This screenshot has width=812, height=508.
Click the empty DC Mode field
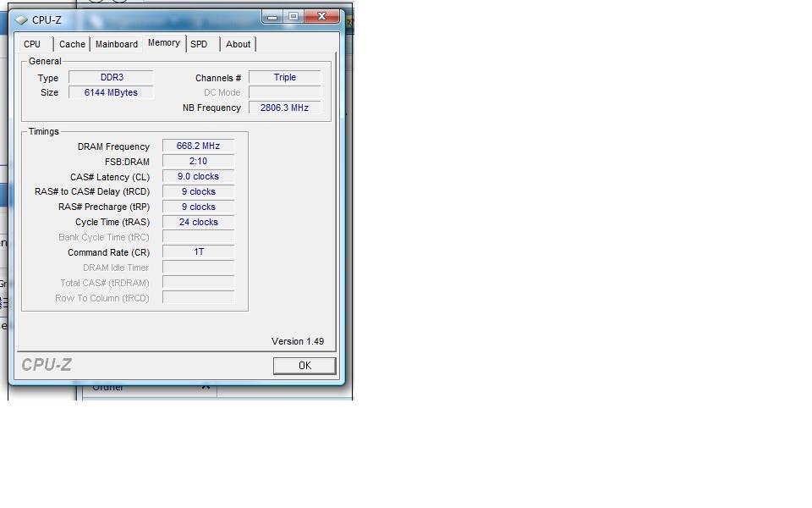pyautogui.click(x=285, y=92)
